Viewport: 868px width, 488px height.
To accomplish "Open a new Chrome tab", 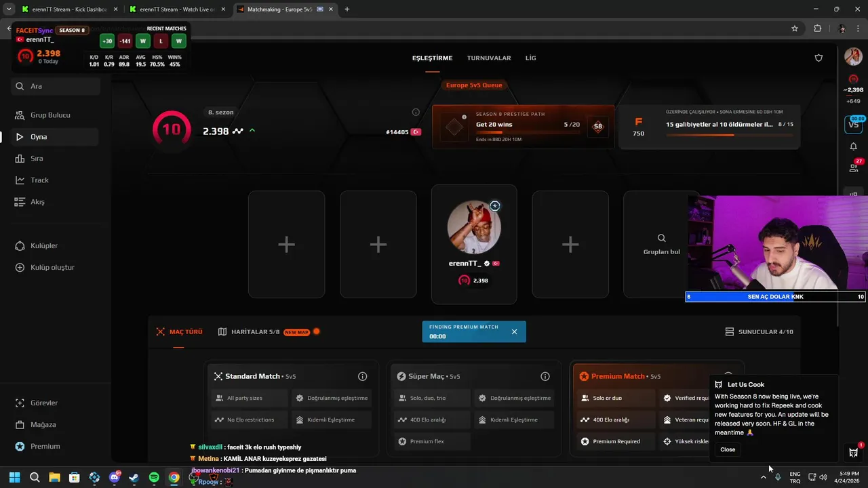I will pos(347,9).
